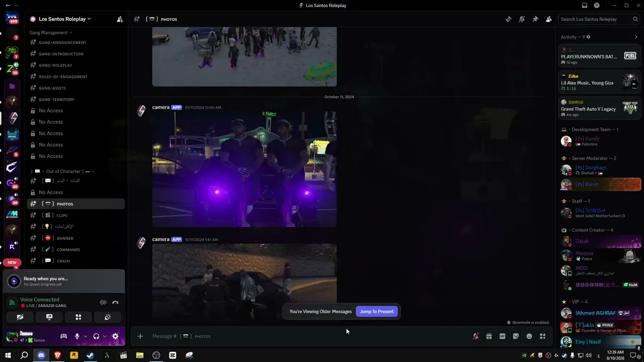
Task: Open Brave browser from the taskbar
Action: point(57,355)
